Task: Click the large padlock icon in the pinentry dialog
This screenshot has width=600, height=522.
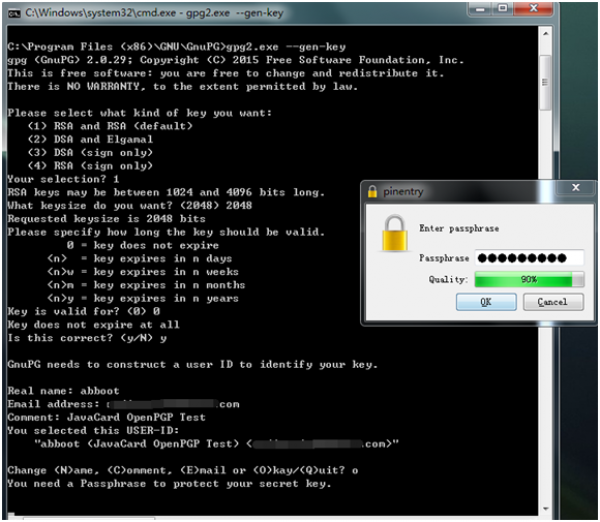Action: (395, 233)
